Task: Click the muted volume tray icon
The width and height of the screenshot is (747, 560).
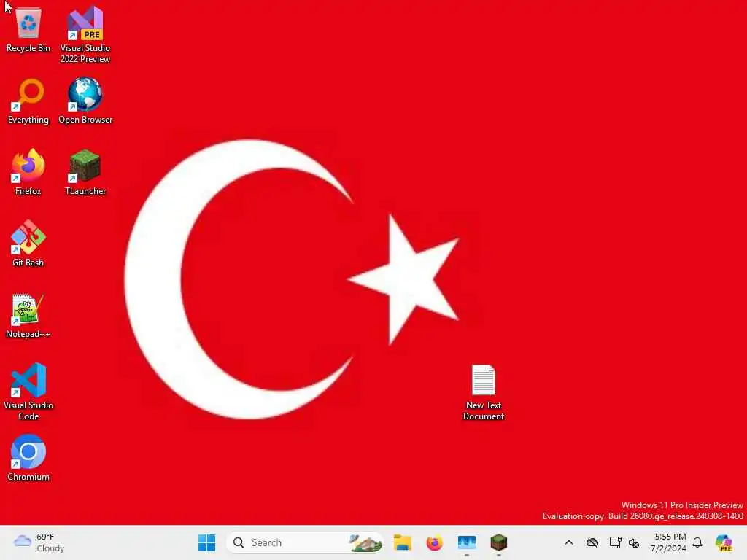Action: click(634, 542)
